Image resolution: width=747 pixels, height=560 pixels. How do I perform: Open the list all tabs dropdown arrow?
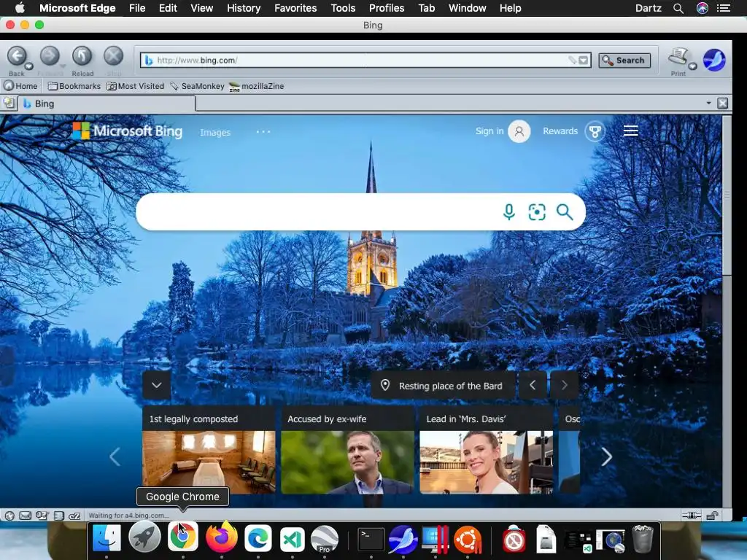pos(708,103)
